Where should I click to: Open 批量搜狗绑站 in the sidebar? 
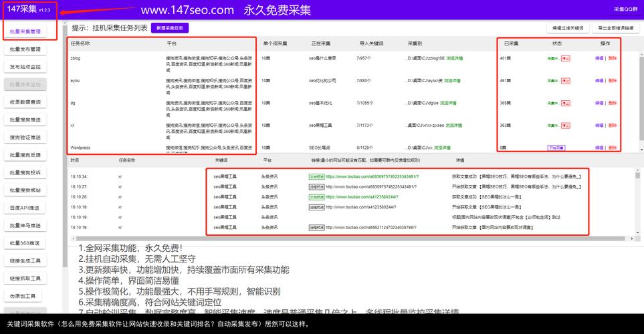pyautogui.click(x=25, y=190)
